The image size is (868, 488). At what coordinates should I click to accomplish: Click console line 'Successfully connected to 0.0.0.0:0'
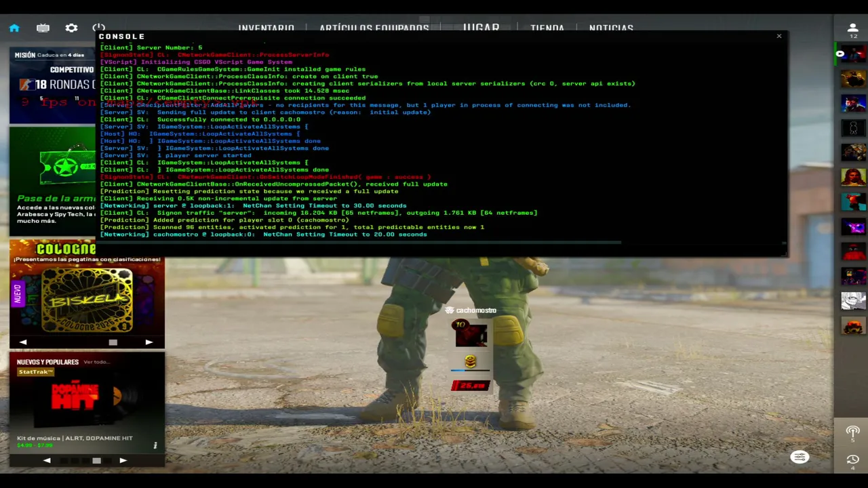click(200, 119)
